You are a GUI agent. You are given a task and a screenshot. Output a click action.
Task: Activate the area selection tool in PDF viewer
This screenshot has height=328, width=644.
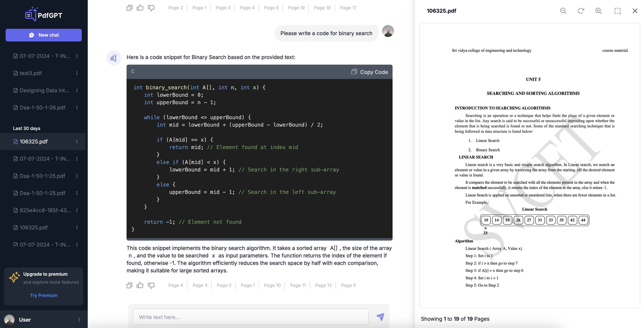coord(617,11)
